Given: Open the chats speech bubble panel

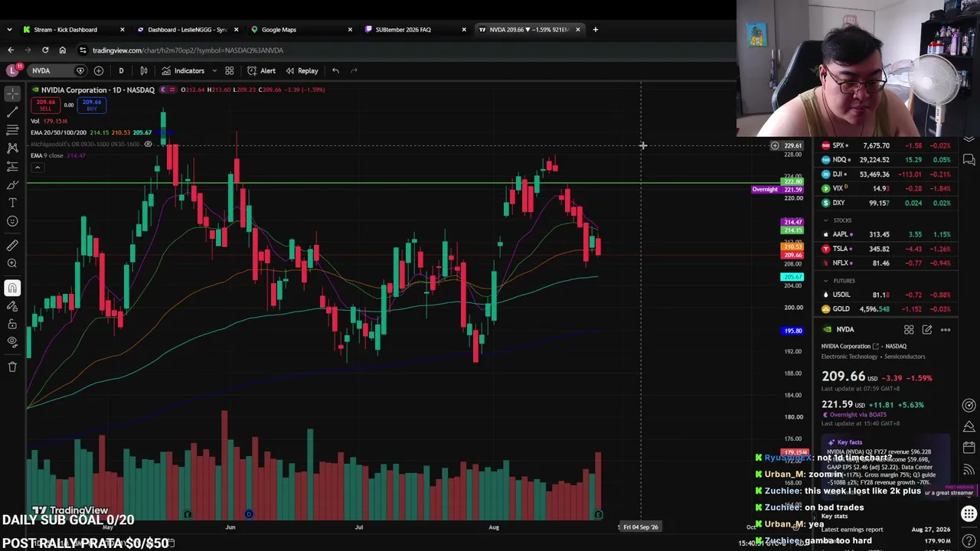Looking at the screenshot, I should click(969, 160).
